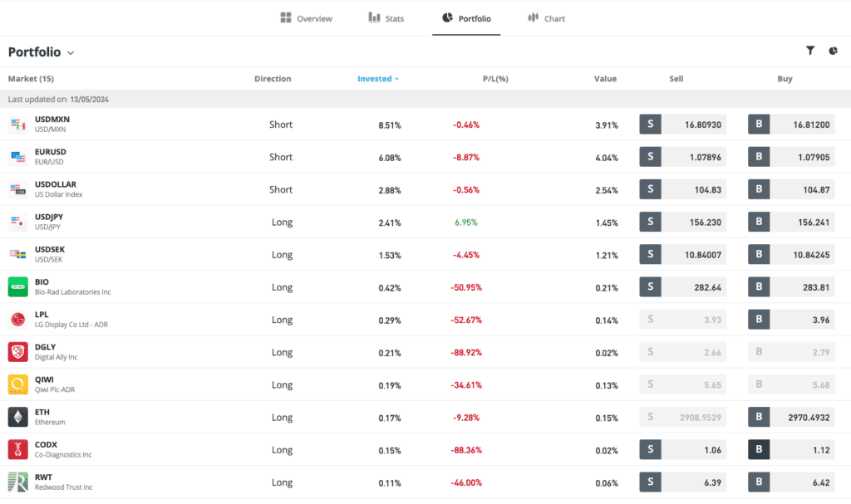
Task: Sort by the P/L(%) column header
Action: tap(494, 79)
